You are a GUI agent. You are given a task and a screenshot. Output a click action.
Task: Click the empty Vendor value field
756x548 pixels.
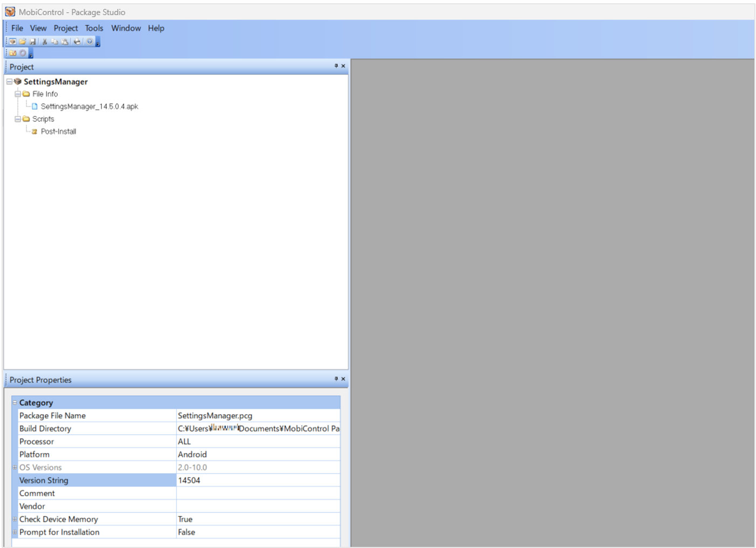click(x=258, y=506)
